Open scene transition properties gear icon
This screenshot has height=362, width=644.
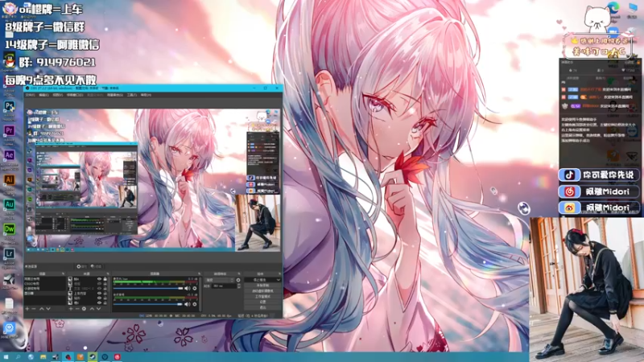tap(238, 280)
